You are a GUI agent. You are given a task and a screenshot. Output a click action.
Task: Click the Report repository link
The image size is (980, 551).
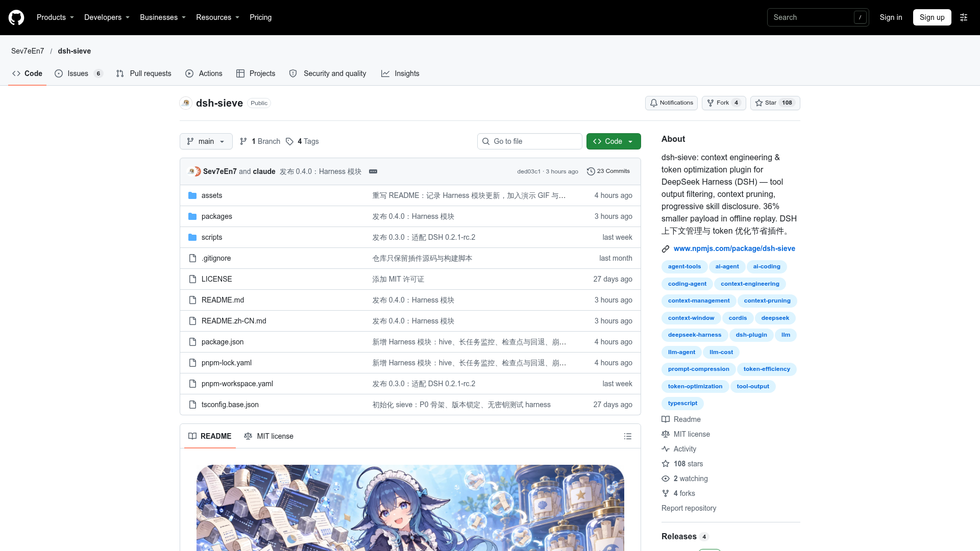689,508
